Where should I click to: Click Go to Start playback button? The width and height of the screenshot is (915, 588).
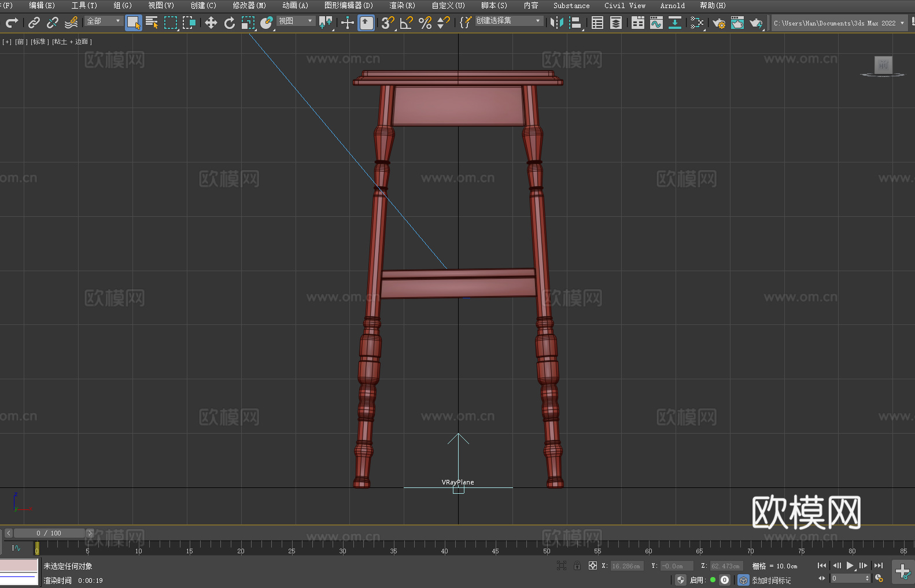(821, 565)
